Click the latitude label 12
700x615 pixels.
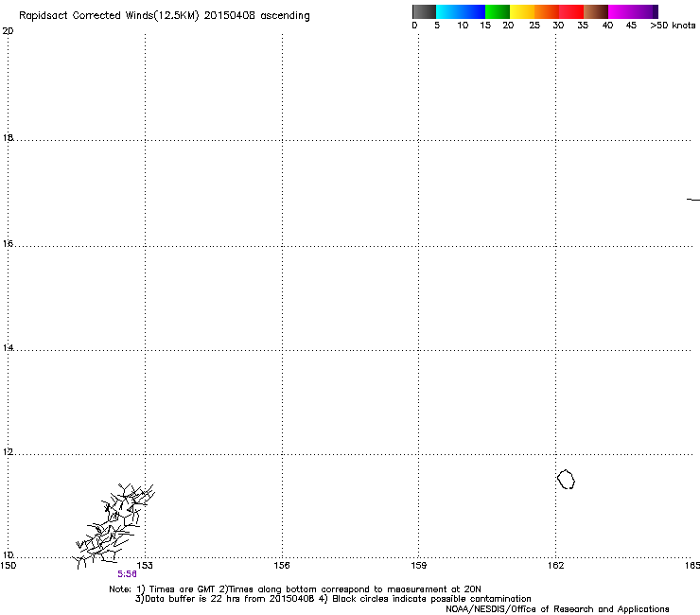tap(8, 452)
